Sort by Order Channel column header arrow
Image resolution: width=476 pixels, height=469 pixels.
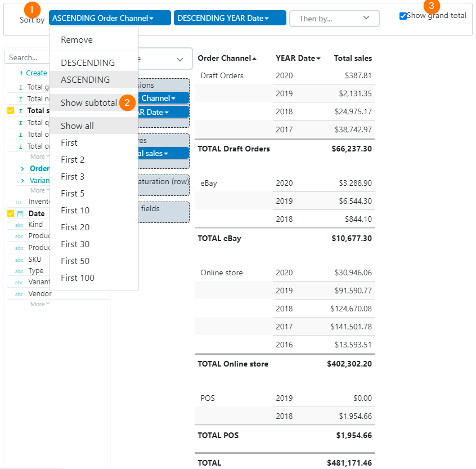coord(254,59)
